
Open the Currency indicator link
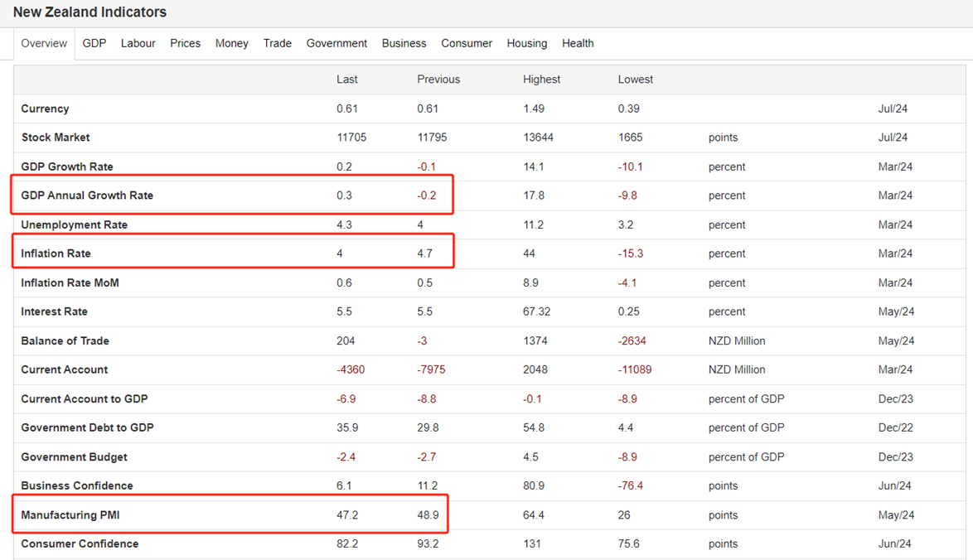coord(45,109)
